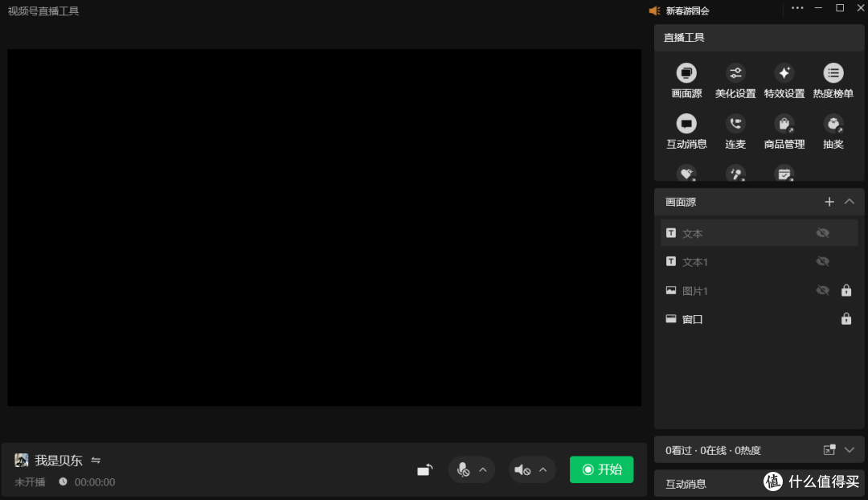Click the T icon of 文本 row

coord(671,233)
